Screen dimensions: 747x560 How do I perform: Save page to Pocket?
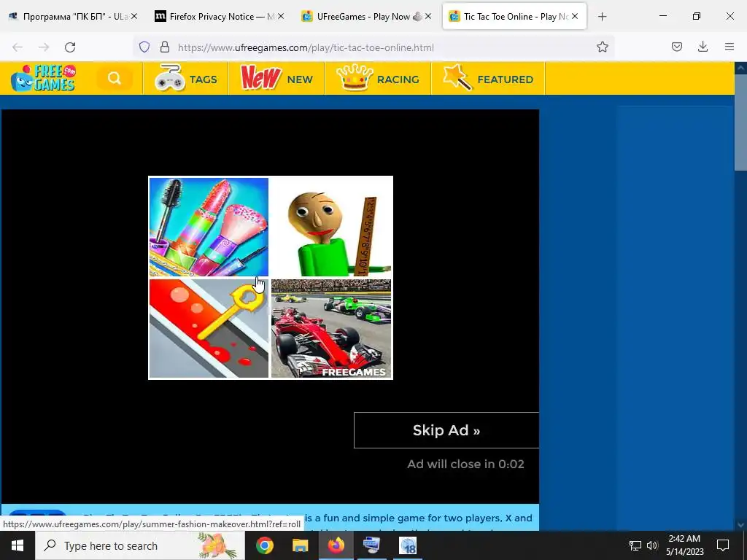coord(677,47)
